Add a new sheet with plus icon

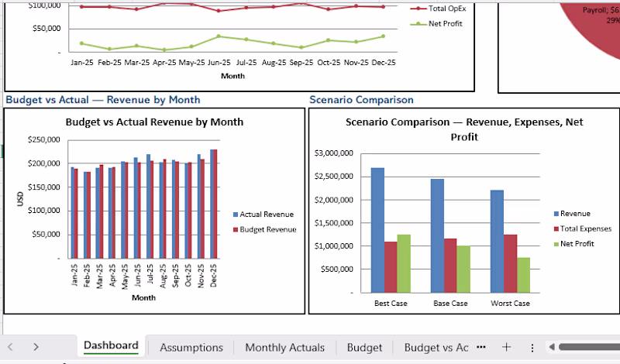[x=507, y=347]
